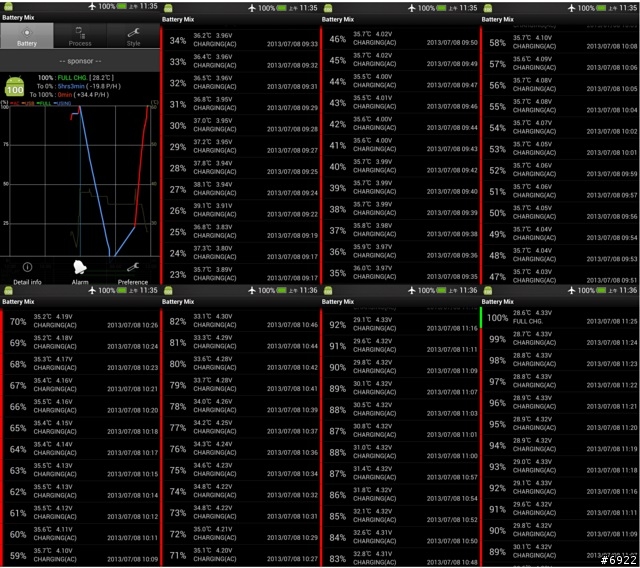Select the 86% log entry at 10:54
This screenshot has height=568, width=640.
pos(400,495)
